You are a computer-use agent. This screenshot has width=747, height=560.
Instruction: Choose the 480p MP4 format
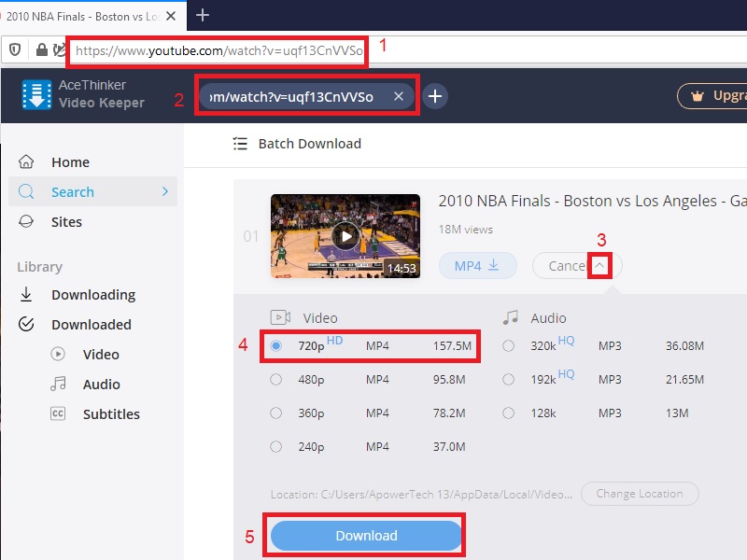(276, 380)
